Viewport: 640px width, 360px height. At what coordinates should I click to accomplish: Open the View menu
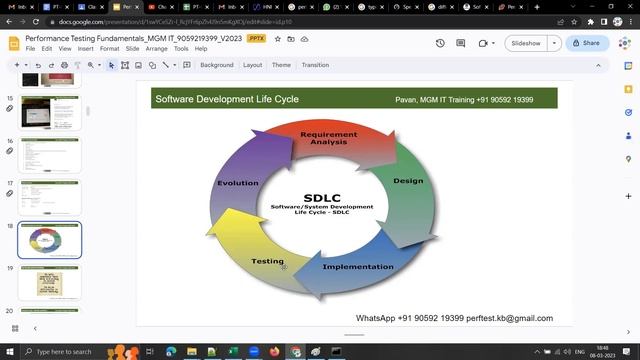pyautogui.click(x=65, y=49)
